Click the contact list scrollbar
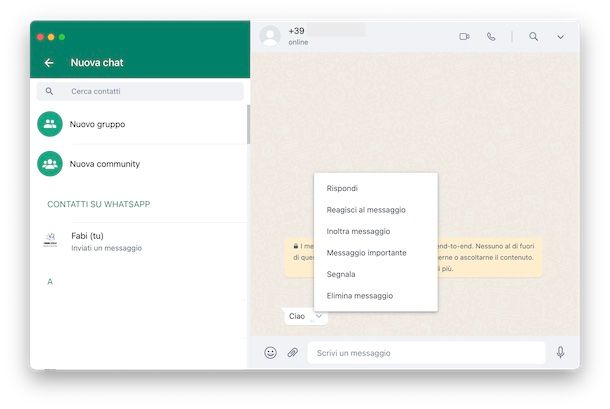The width and height of the screenshot is (610, 409). [x=248, y=125]
